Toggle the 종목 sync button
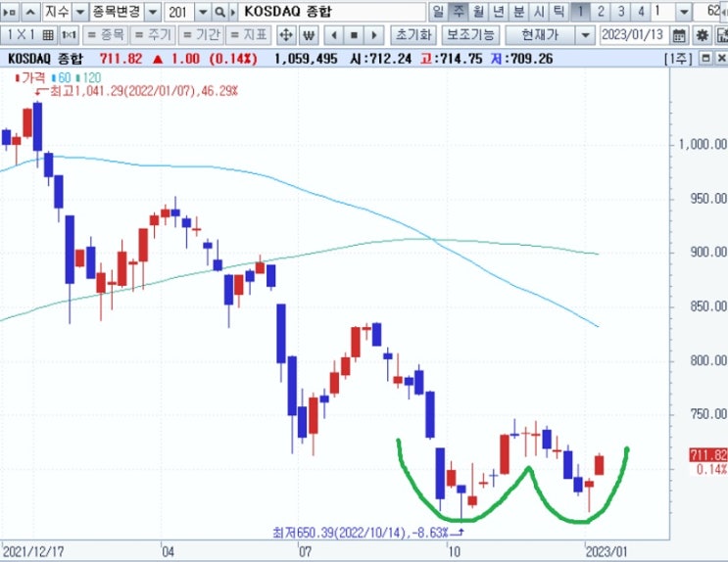 (x=106, y=35)
